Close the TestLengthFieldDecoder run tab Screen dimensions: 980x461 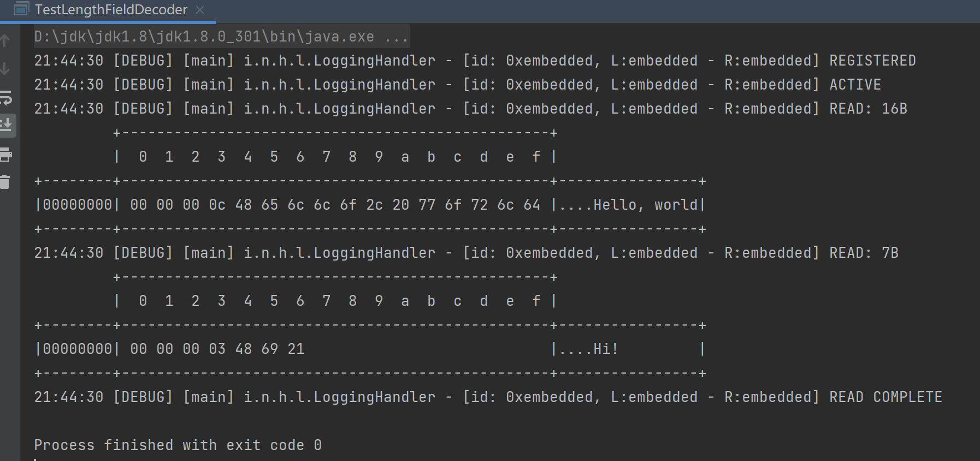pyautogui.click(x=200, y=10)
